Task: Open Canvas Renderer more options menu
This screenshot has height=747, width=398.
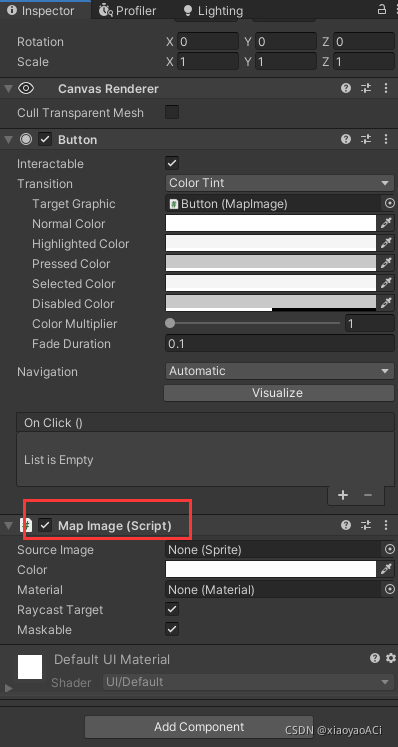Action: [386, 88]
